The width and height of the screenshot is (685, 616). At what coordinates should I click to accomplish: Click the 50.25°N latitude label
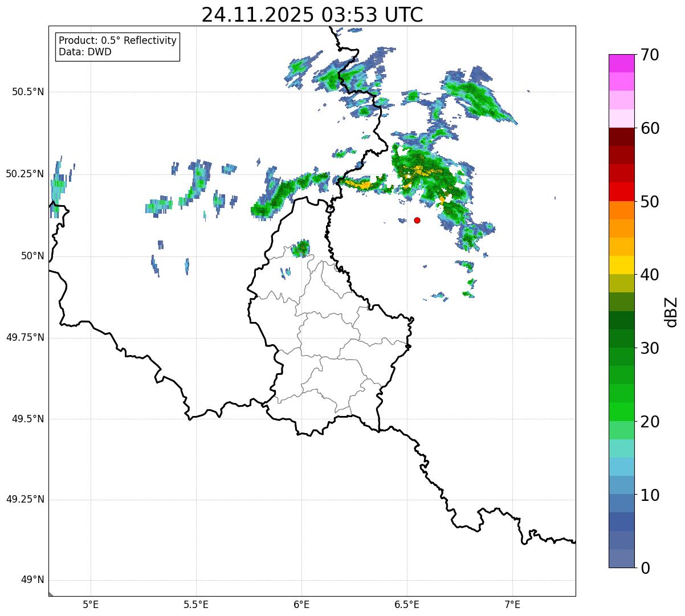[x=25, y=174]
